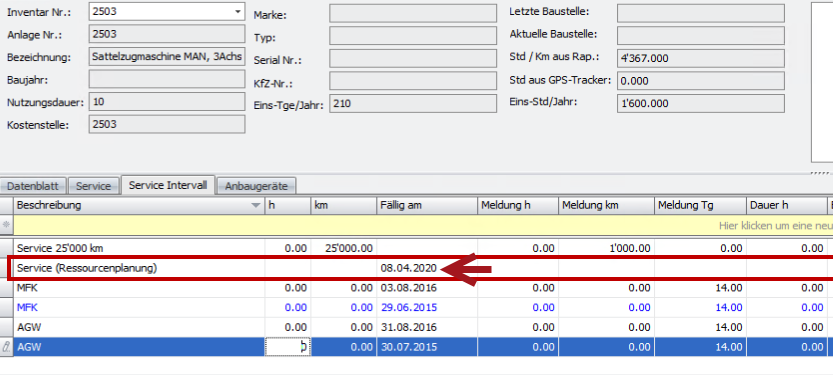The image size is (833, 375).
Task: Open the Anbaugeräte tab
Action: pyautogui.click(x=256, y=186)
